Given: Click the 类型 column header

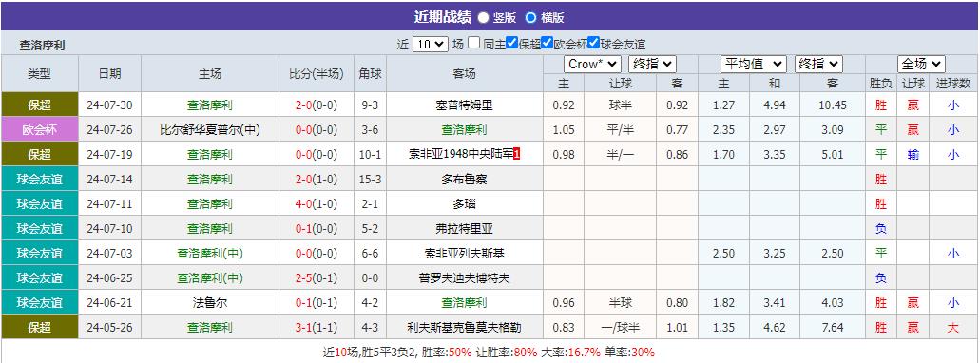Looking at the screenshot, I should tap(39, 74).
